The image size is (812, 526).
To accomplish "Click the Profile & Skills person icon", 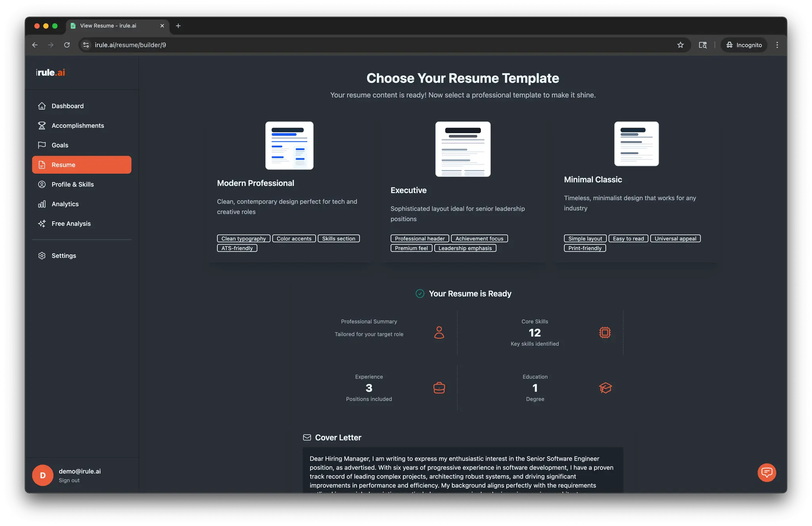I will point(42,184).
